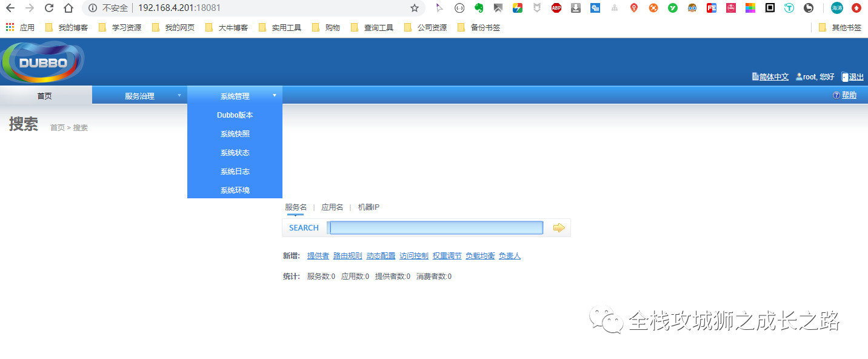Screen dimensions: 868x359
Task: Click the green Y extension icon
Action: point(673,8)
